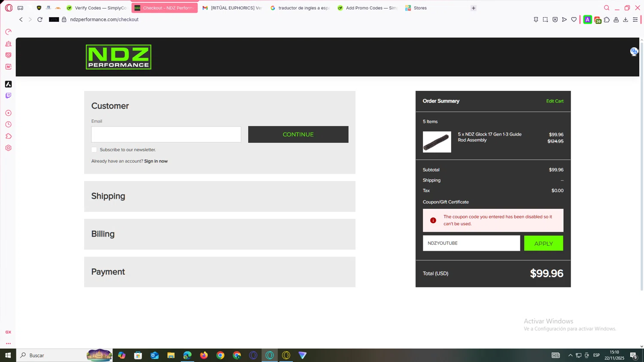The height and width of the screenshot is (362, 644).
Task: Open sidebar settings gear icon
Action: click(8, 148)
